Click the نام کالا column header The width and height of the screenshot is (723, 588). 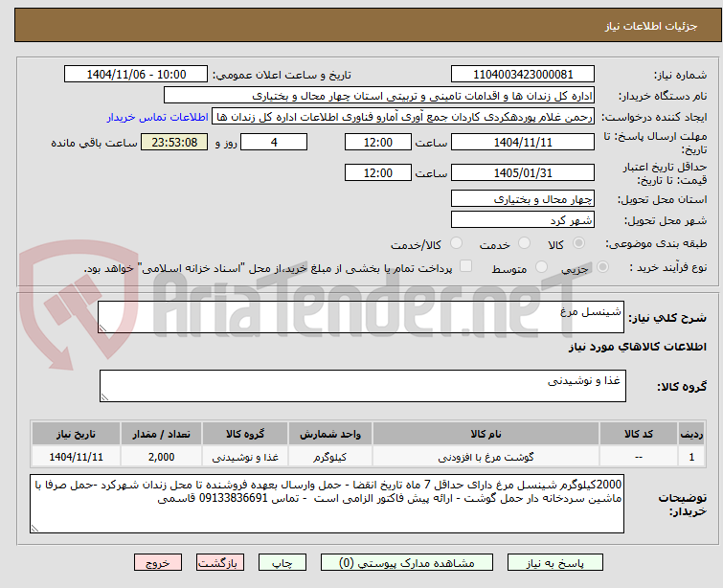pyautogui.click(x=486, y=434)
